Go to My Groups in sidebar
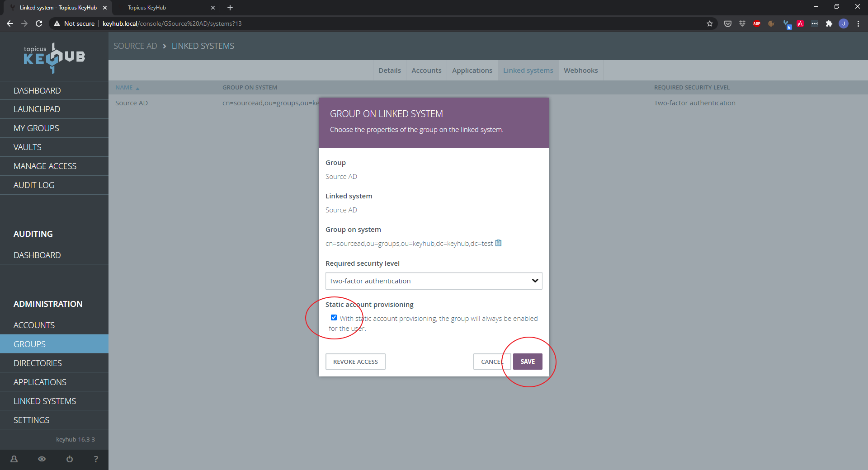 click(x=54, y=128)
